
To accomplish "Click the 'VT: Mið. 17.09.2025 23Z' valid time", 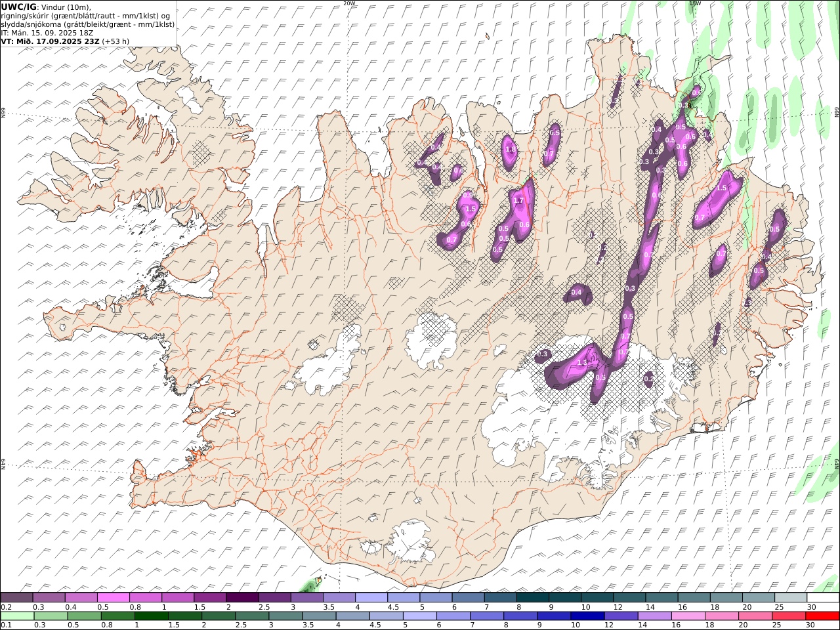I will click(x=50, y=41).
